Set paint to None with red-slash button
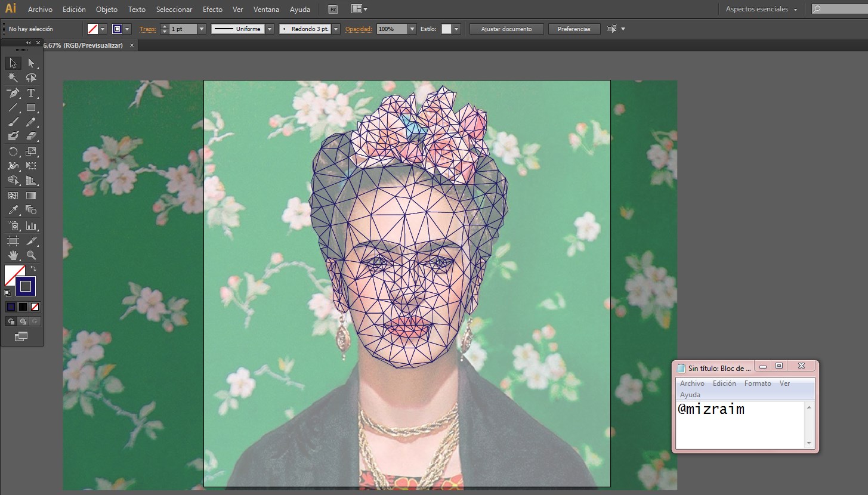 coord(35,307)
